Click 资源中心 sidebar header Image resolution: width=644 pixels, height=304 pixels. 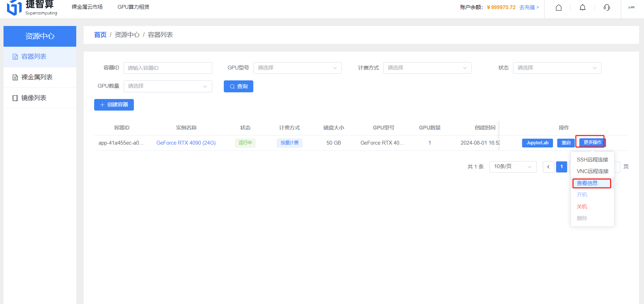pos(40,36)
